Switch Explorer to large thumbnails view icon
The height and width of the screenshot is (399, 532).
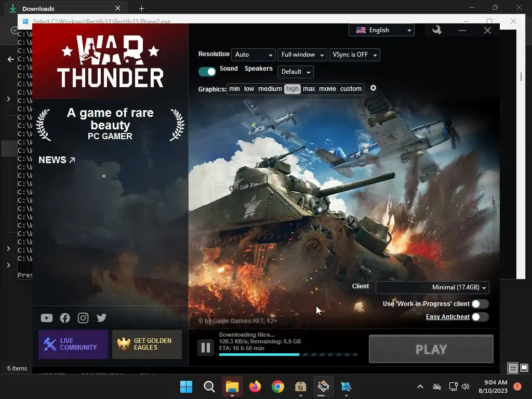click(x=524, y=368)
